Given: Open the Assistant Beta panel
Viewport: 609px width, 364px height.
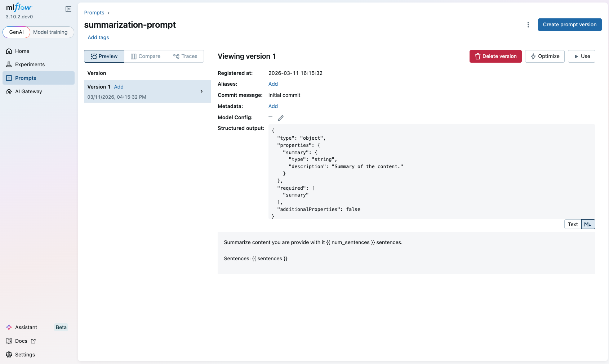Looking at the screenshot, I should tap(26, 327).
